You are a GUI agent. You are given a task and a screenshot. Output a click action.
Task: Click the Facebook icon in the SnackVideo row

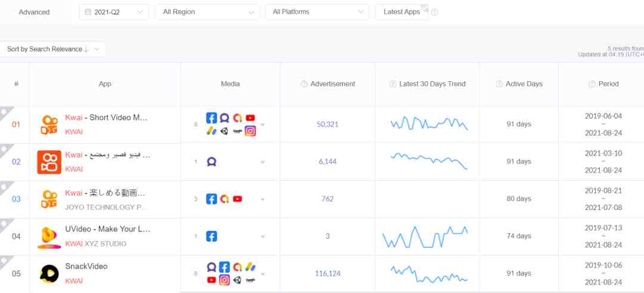[x=224, y=267]
